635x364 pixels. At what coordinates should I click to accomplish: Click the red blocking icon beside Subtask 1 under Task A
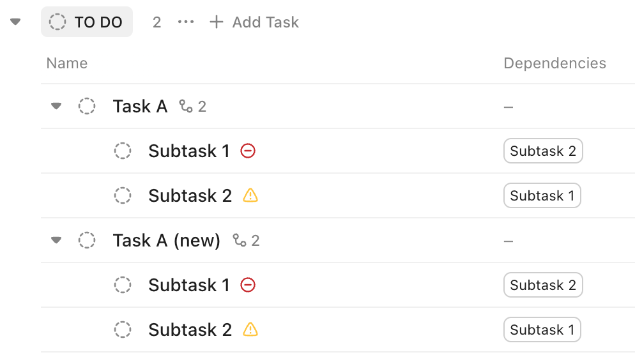(x=248, y=151)
